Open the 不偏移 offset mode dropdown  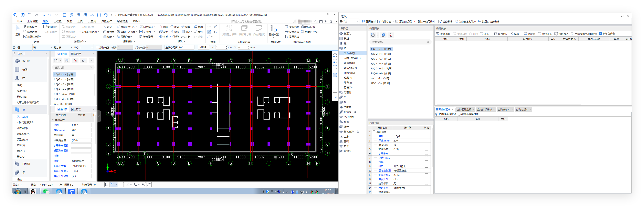point(204,47)
